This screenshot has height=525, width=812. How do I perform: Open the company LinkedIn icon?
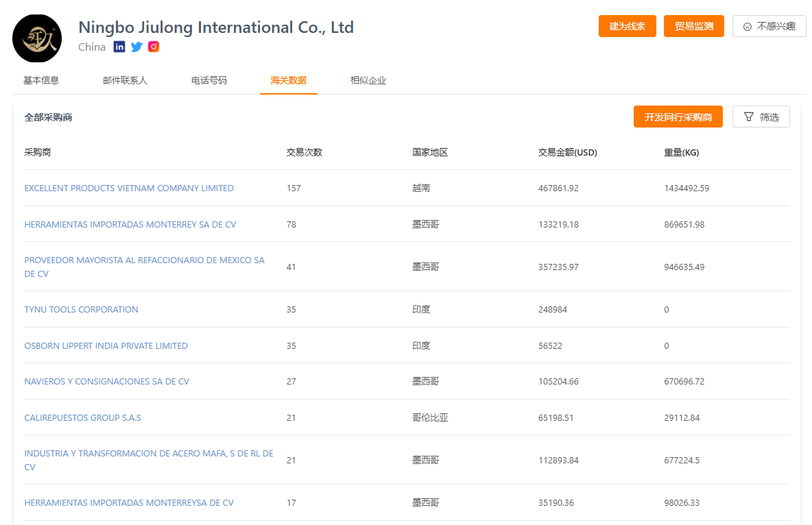tap(119, 47)
